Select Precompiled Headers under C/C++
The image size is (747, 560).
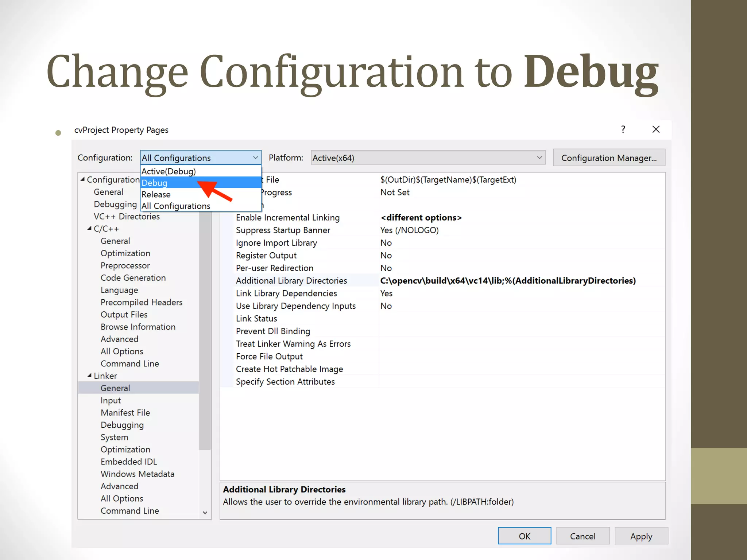[x=141, y=302]
